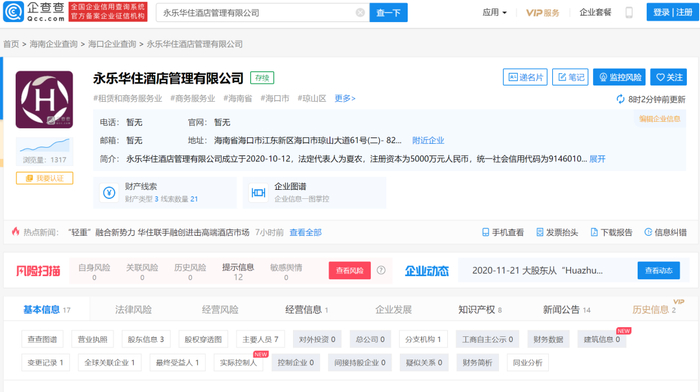Click the Qcc logo icon
The height and width of the screenshot is (392, 700).
pos(13,12)
